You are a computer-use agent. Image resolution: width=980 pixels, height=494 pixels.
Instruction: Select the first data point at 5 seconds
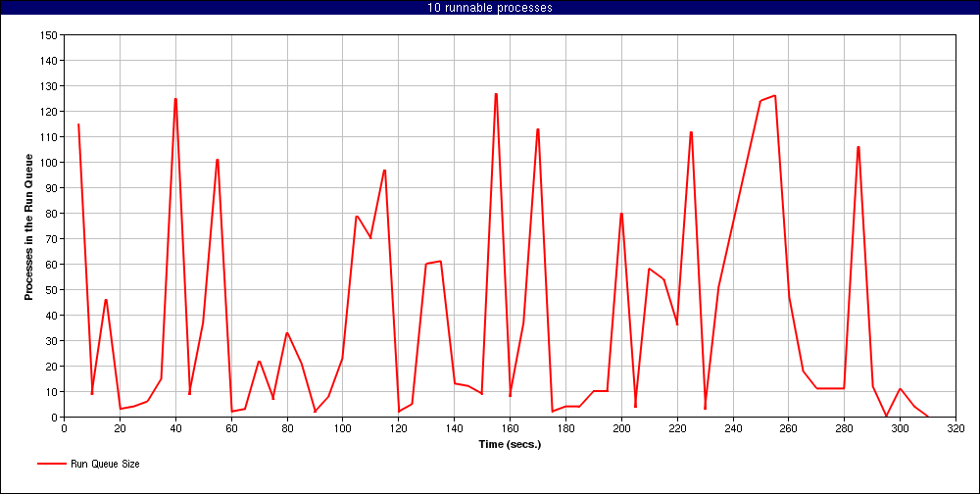click(x=78, y=124)
